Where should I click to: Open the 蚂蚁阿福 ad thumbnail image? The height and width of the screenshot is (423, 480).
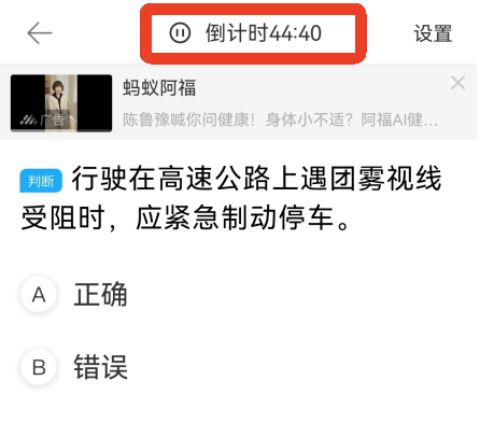coord(61,103)
